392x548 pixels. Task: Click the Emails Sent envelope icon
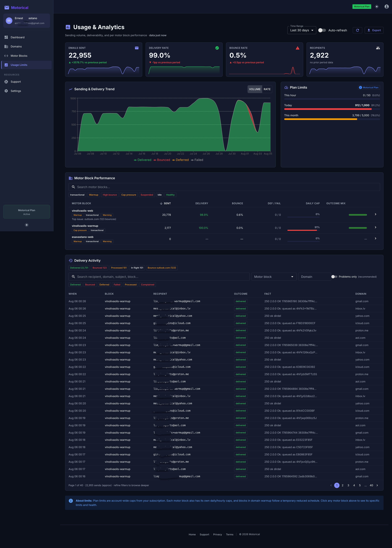[x=137, y=48]
